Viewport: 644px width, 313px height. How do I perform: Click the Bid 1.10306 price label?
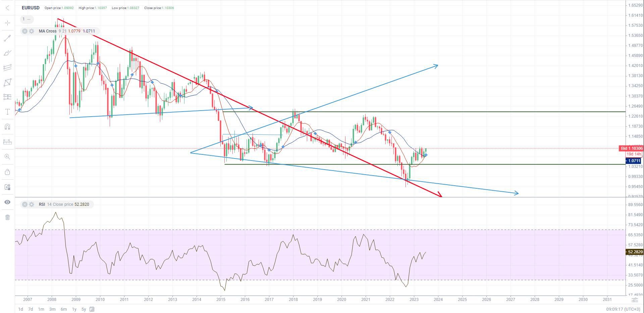pos(631,148)
